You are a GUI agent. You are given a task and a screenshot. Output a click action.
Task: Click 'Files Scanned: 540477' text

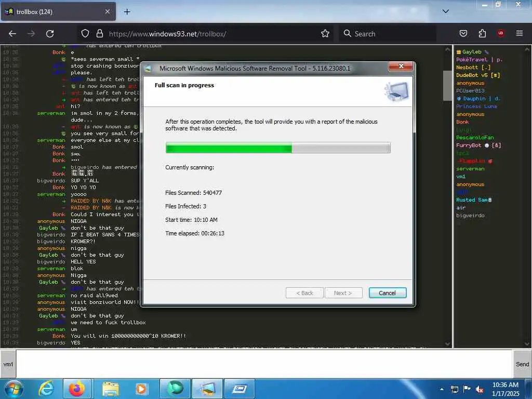point(193,193)
